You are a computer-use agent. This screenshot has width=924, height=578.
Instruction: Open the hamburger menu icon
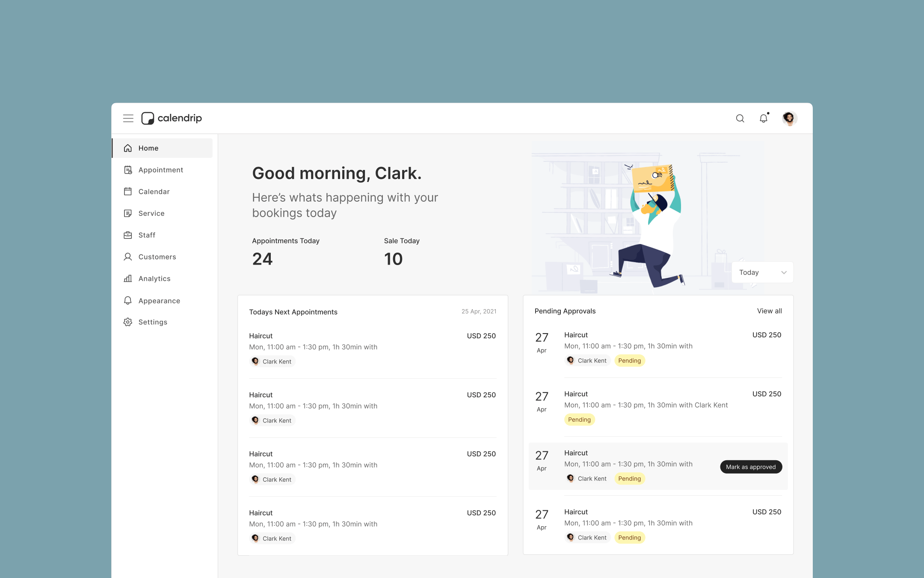(x=128, y=118)
